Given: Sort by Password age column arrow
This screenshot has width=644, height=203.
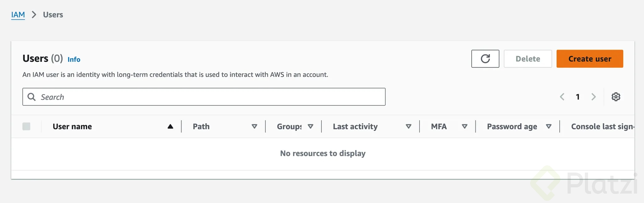Looking at the screenshot, I should [x=549, y=126].
